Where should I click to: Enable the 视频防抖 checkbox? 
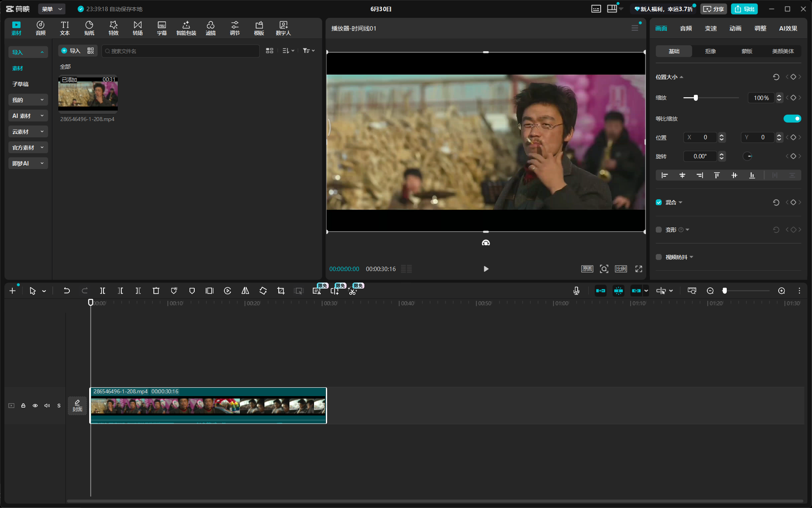pyautogui.click(x=659, y=257)
